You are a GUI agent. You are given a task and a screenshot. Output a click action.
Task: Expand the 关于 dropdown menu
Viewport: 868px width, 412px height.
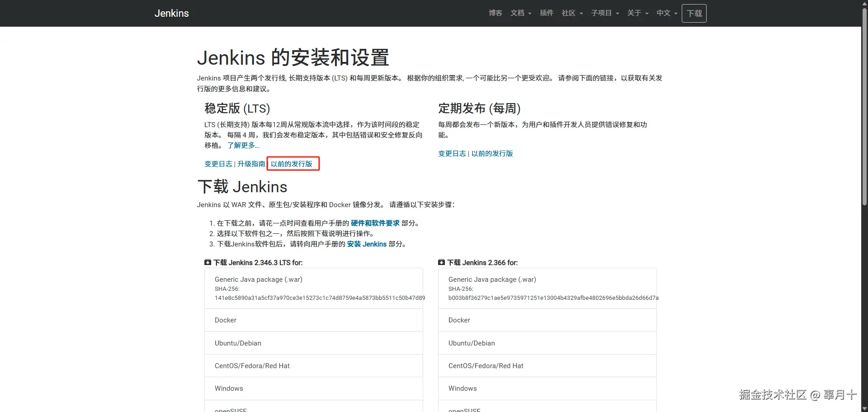click(x=638, y=13)
